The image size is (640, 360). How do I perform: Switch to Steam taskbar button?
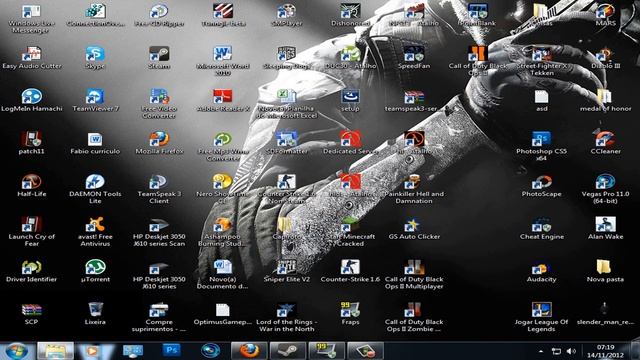(288, 351)
